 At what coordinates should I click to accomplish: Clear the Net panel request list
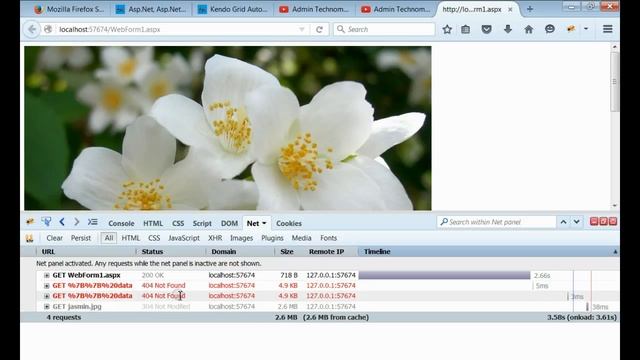pyautogui.click(x=54, y=238)
